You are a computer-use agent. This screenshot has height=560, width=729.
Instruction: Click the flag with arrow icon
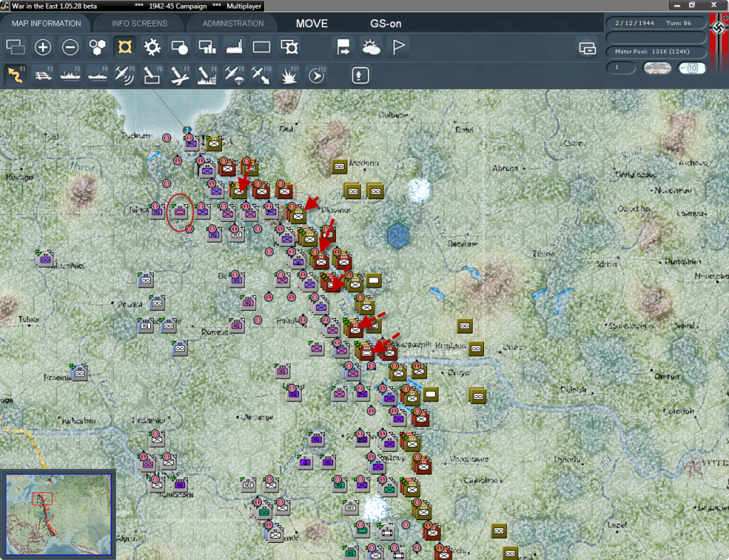click(343, 47)
